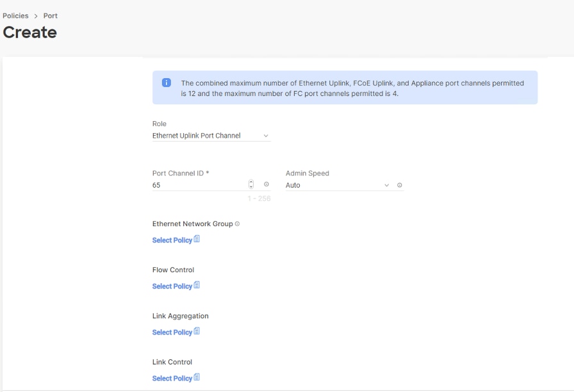The width and height of the screenshot is (574, 392).
Task: Click the tooltip icon next to Ethernet Network Group
Action: coord(237,224)
